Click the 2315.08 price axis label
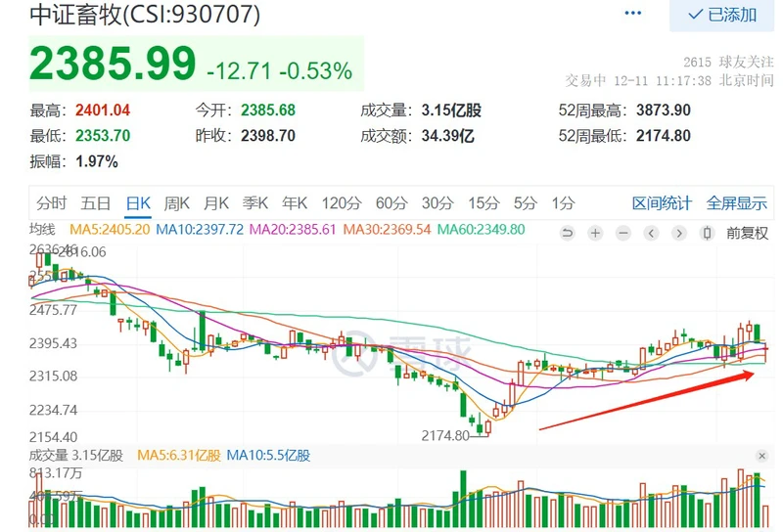The width and height of the screenshot is (783, 532). [x=54, y=377]
